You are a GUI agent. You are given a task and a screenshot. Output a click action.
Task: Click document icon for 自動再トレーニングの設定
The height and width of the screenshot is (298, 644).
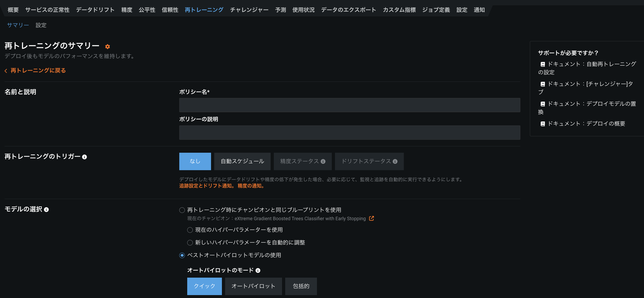(x=543, y=64)
